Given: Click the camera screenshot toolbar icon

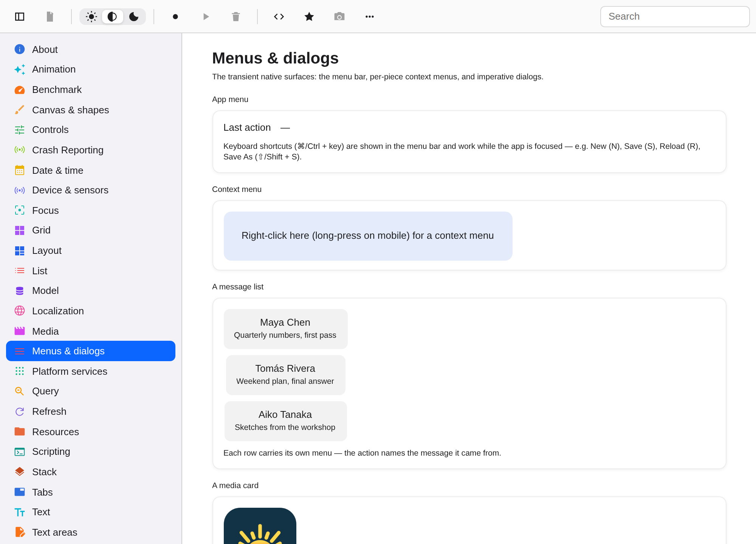Looking at the screenshot, I should [339, 17].
